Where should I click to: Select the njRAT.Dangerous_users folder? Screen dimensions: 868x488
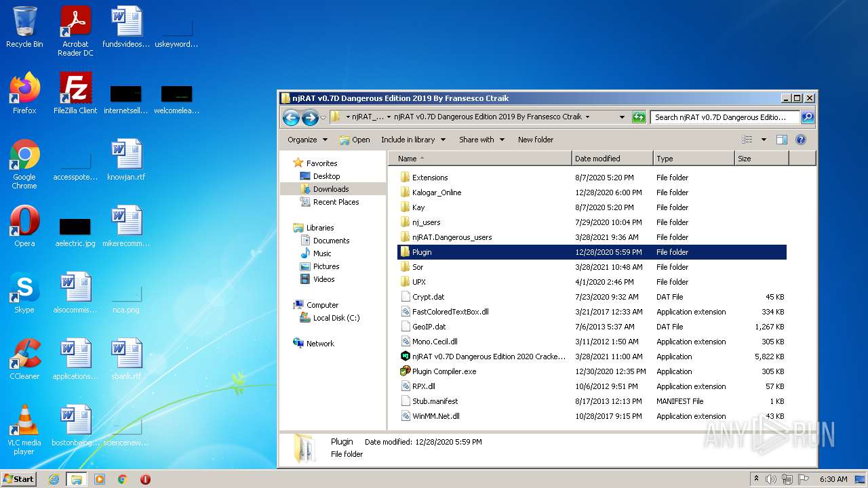click(x=446, y=237)
